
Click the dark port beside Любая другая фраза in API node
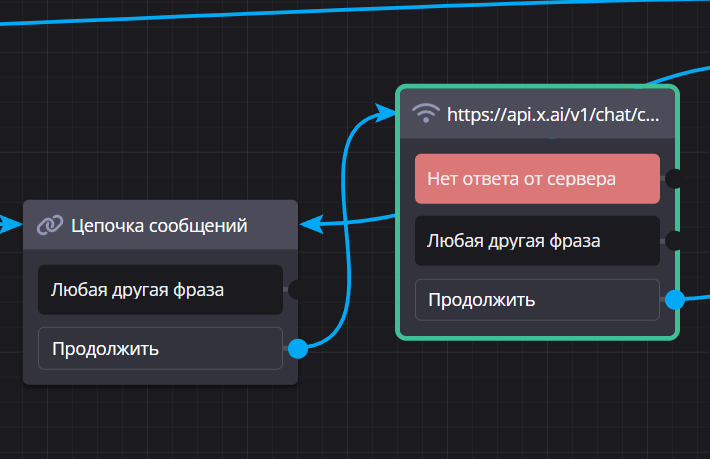point(674,240)
